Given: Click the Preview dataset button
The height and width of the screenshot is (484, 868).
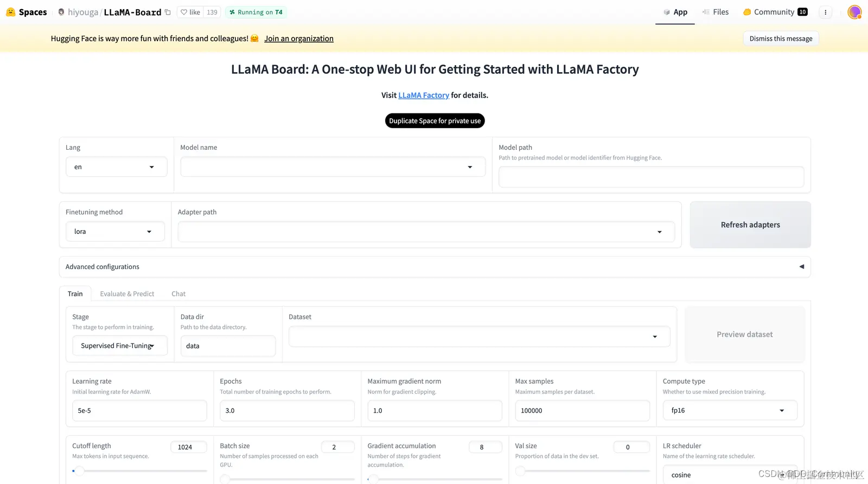Looking at the screenshot, I should pyautogui.click(x=744, y=334).
